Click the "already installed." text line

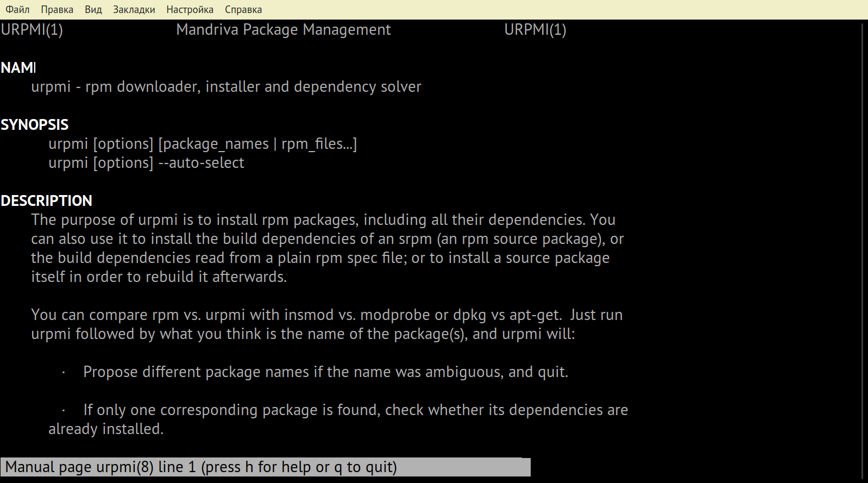click(x=106, y=429)
